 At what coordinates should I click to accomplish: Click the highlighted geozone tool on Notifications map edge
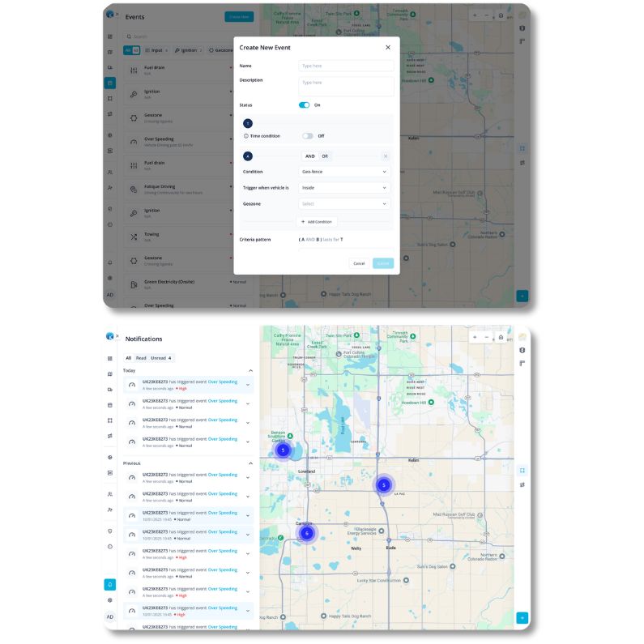coord(522,471)
